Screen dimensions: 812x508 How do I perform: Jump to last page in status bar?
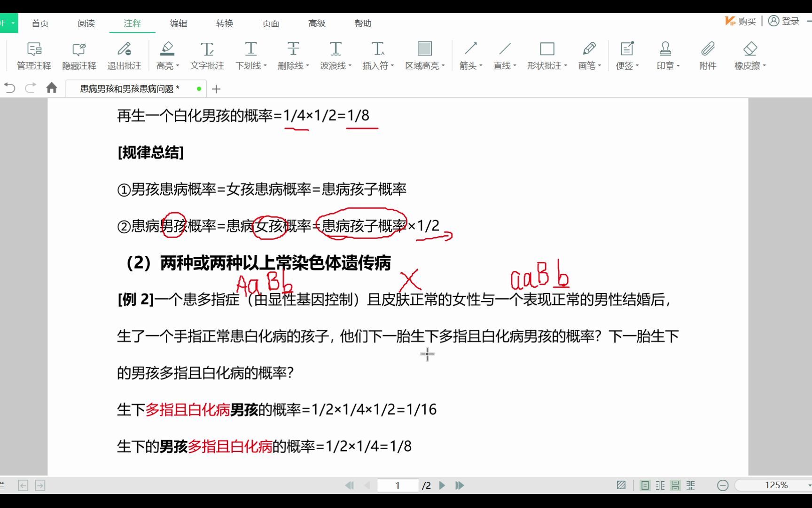[x=460, y=485]
